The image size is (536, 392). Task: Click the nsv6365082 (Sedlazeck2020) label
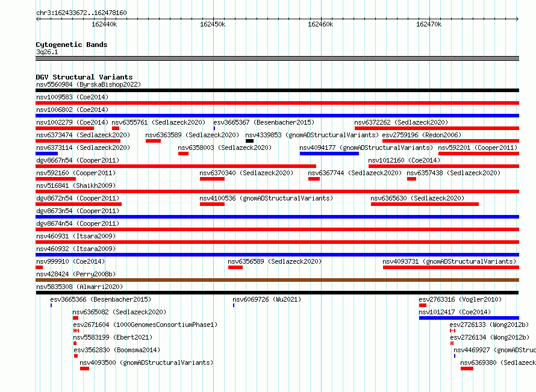click(x=119, y=312)
